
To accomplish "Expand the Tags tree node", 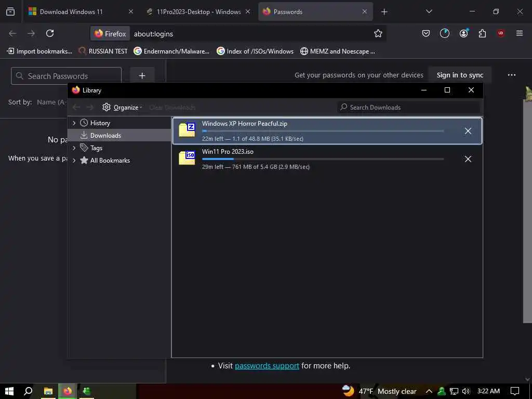I will (x=74, y=148).
